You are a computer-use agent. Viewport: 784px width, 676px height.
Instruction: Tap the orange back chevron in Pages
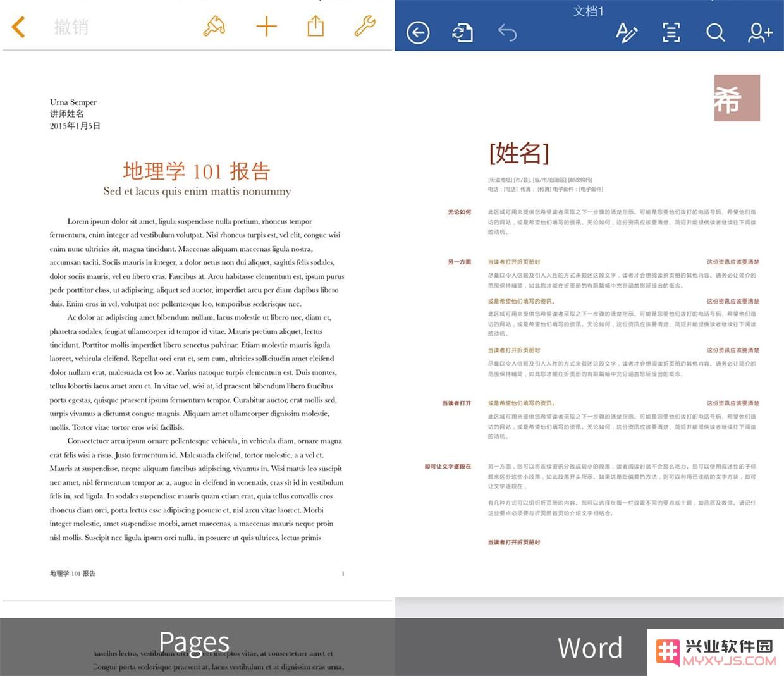tap(18, 27)
